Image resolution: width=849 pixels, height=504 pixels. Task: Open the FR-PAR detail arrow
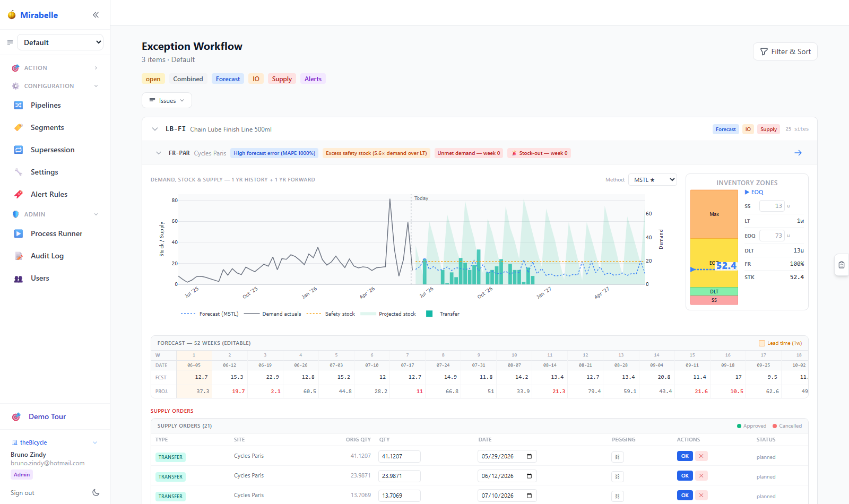tap(798, 153)
